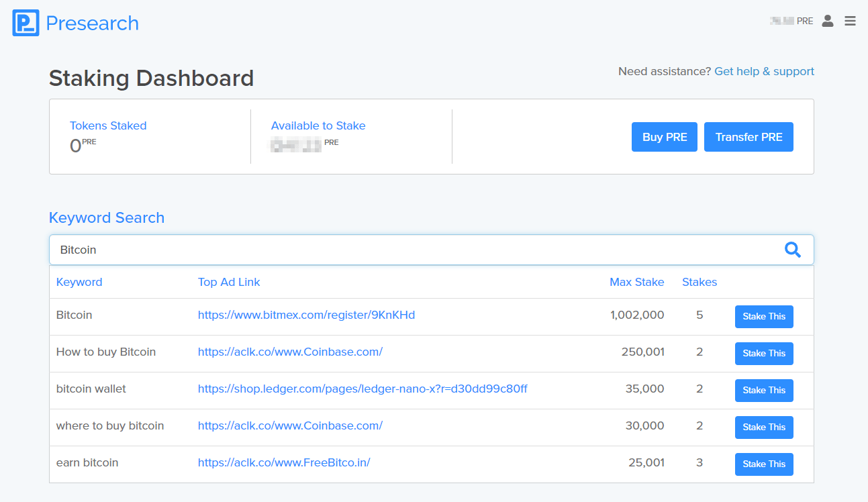The image size is (868, 502).
Task: Select the earn bitcoin keyword cell
Action: 87,462
